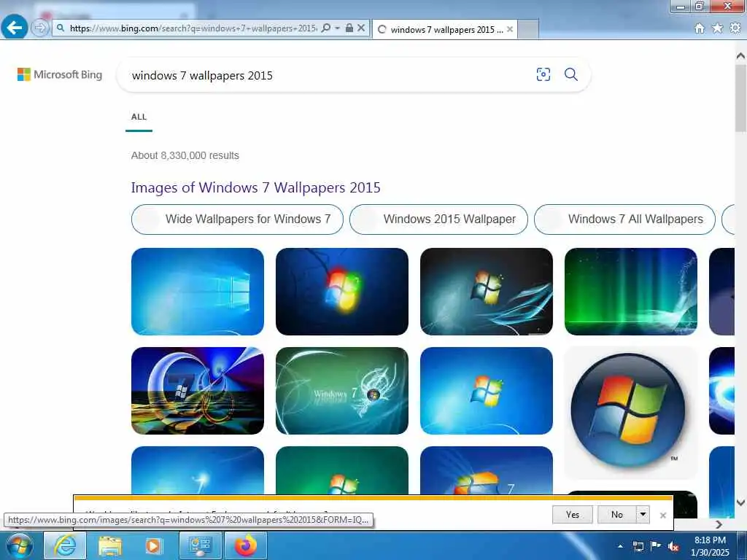
Task: Submit search with Bing magnifier icon
Action: point(570,74)
